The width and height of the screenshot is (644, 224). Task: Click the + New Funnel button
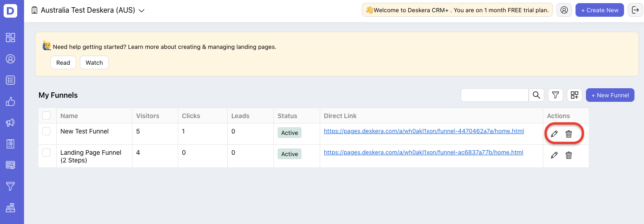tap(610, 95)
